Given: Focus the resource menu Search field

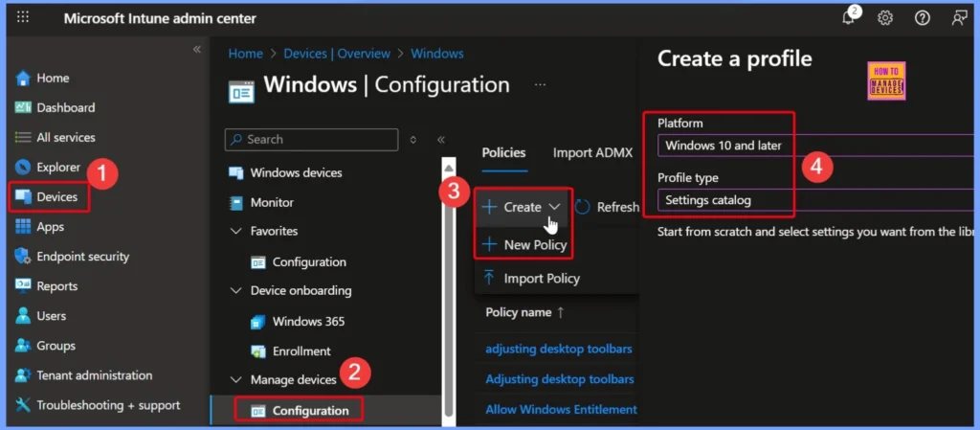Looking at the screenshot, I should 311,140.
